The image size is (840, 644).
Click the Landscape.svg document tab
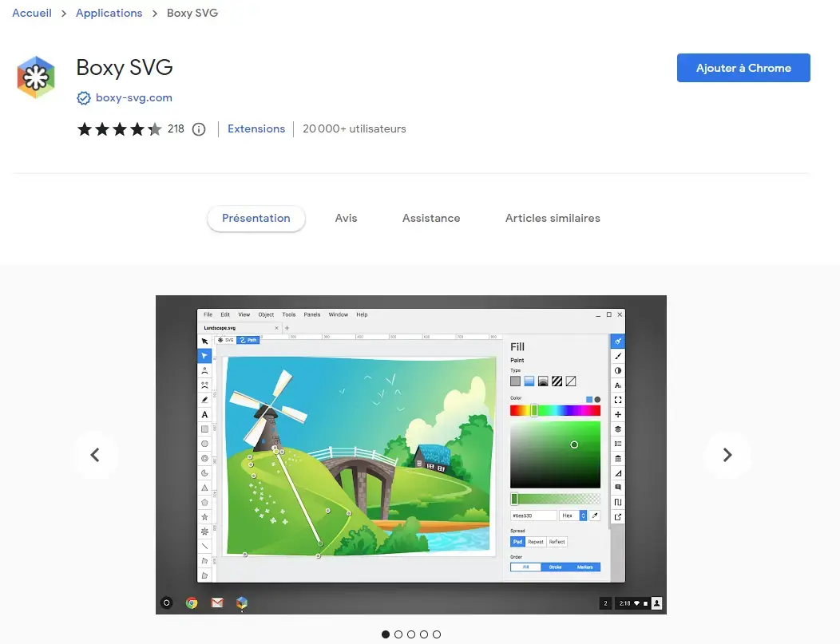(239, 328)
